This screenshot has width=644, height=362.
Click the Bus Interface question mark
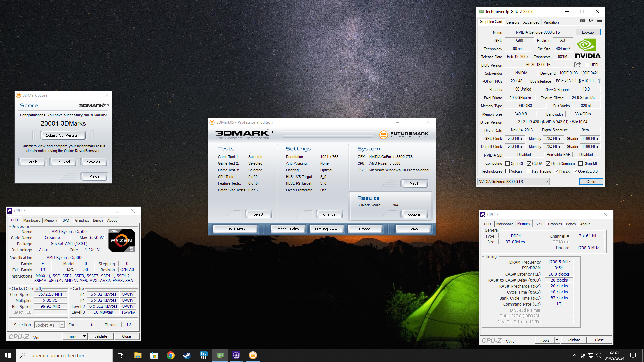[x=599, y=81]
